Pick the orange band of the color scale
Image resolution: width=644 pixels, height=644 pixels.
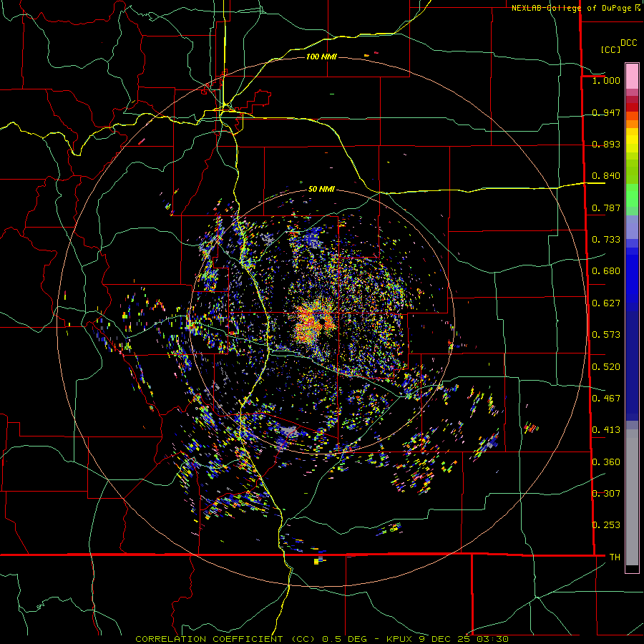(632, 123)
